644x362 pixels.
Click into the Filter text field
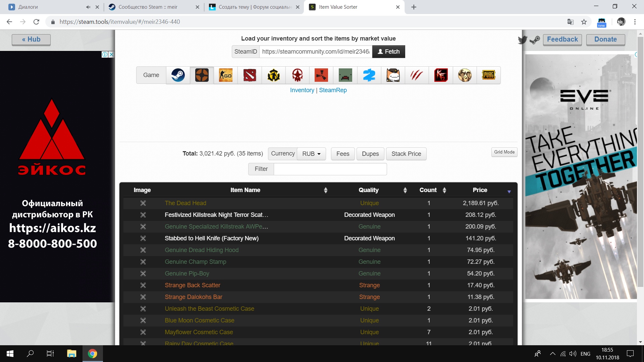pyautogui.click(x=330, y=169)
